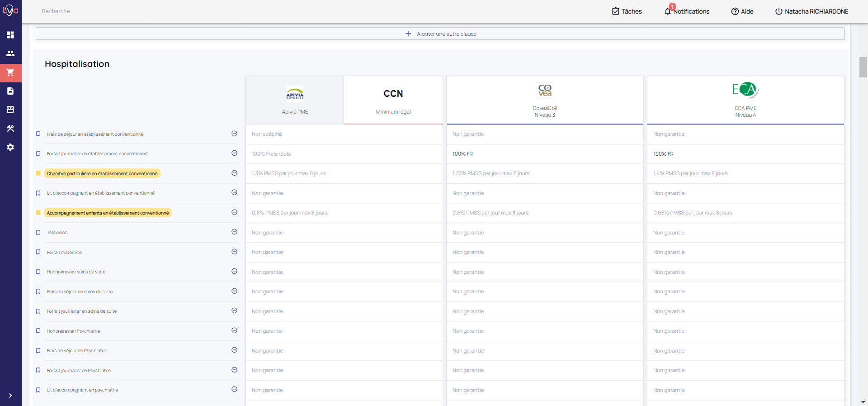Click the storefront icon in the sidebar
Screen dimensions: 868x406
(x=10, y=110)
